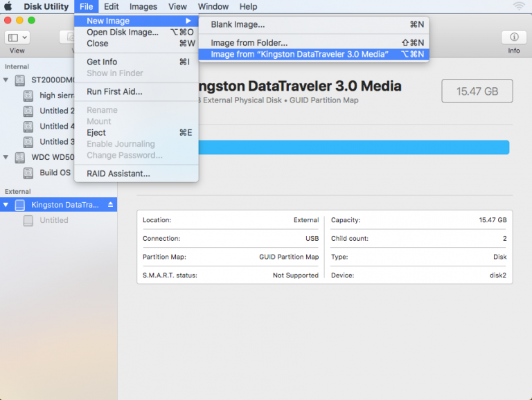Open the Edit menu
Screen dimensions: 532x400
pyautogui.click(x=112, y=6)
